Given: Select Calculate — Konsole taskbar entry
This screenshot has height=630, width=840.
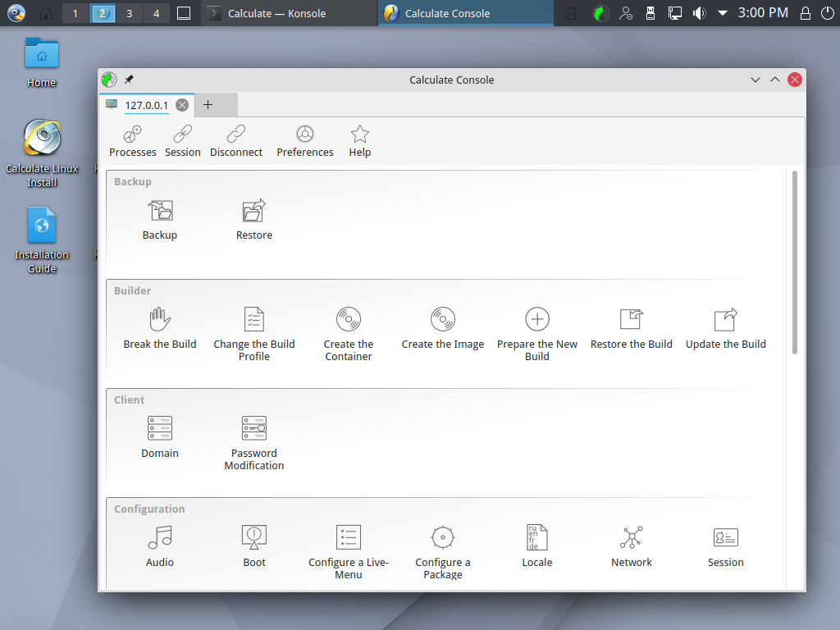Looking at the screenshot, I should coord(290,13).
